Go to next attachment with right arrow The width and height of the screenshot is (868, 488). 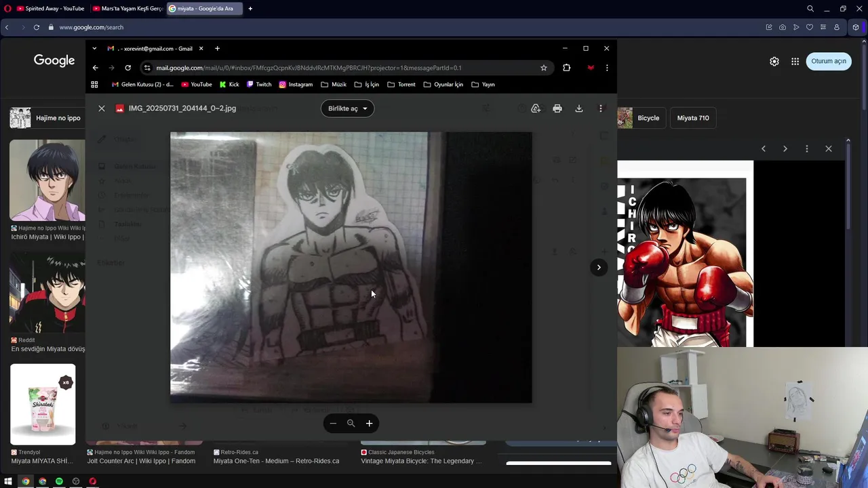click(599, 267)
